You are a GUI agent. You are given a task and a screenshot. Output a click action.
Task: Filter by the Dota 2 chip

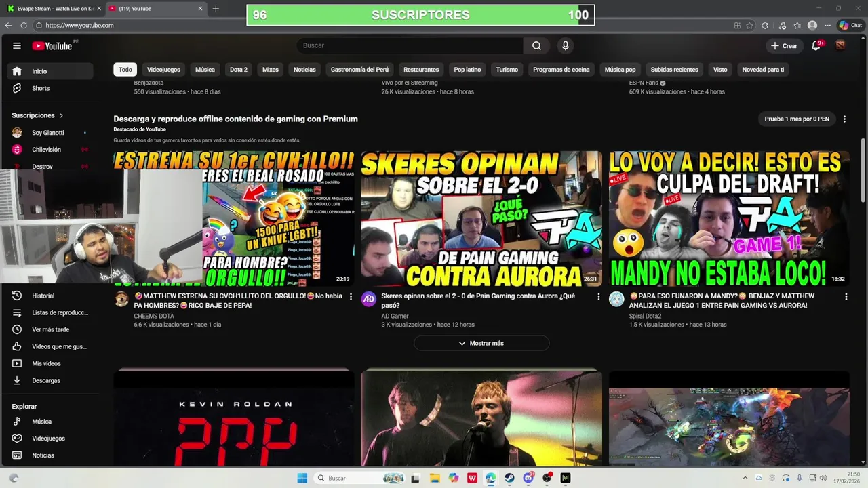click(x=239, y=69)
